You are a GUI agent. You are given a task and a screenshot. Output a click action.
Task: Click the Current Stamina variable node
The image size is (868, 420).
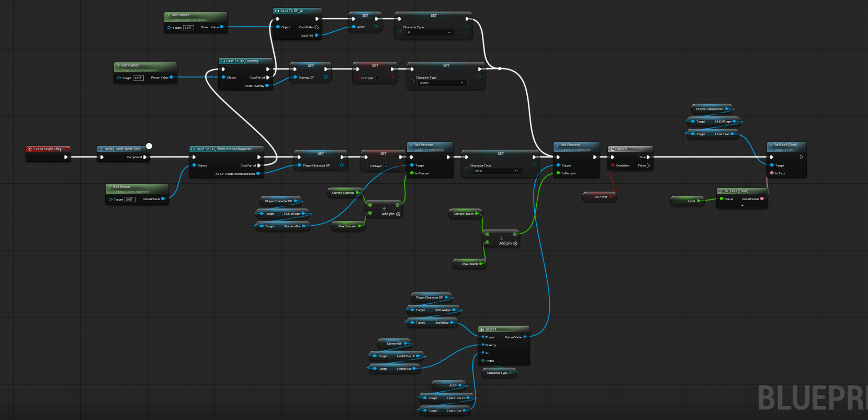(x=345, y=193)
